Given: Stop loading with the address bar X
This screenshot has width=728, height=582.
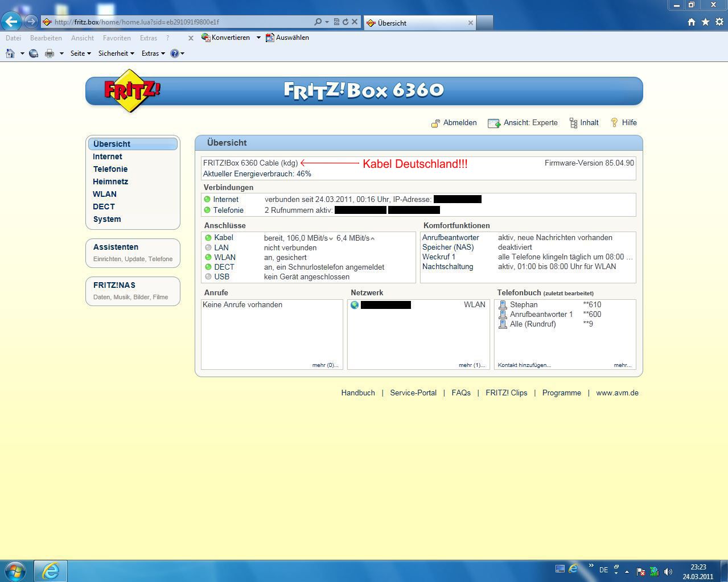Looking at the screenshot, I should tap(355, 22).
